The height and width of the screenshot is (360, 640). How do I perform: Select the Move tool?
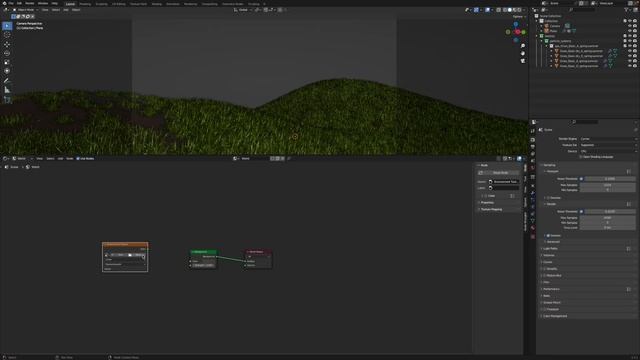7,44
